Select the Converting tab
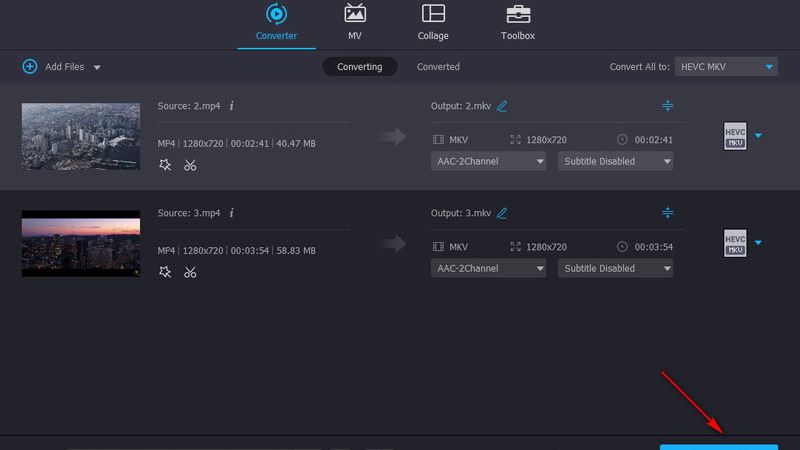The image size is (800, 450). point(360,67)
